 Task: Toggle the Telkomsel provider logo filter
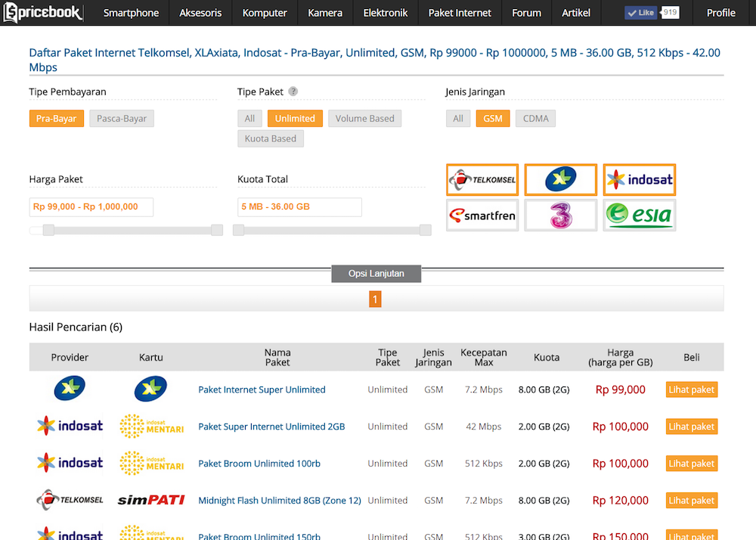pos(482,180)
